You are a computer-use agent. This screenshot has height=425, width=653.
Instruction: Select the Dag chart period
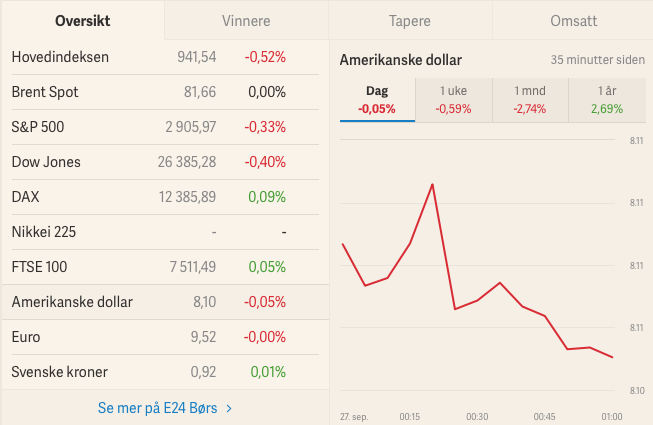[x=377, y=100]
